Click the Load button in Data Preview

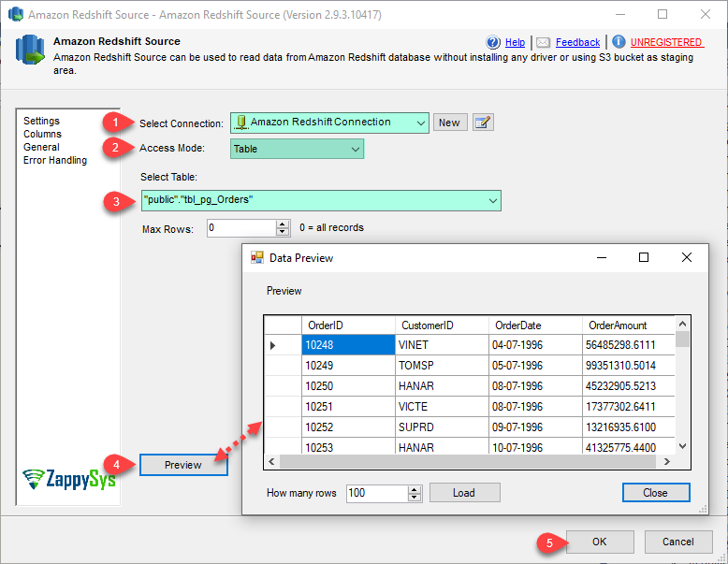[464, 493]
